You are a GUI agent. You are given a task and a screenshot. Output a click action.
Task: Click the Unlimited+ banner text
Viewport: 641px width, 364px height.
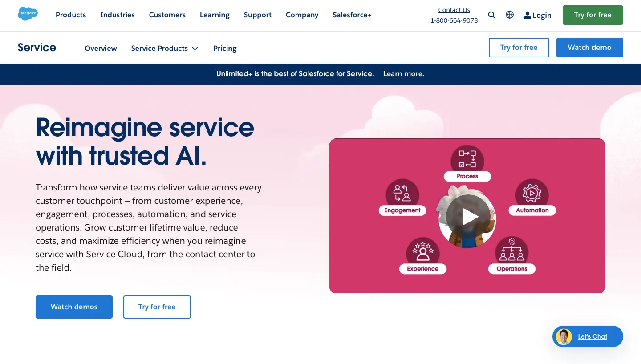point(295,74)
